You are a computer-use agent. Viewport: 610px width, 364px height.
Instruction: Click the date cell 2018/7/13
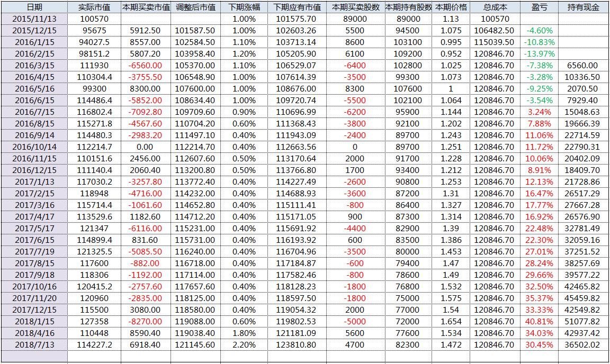pos(34,345)
